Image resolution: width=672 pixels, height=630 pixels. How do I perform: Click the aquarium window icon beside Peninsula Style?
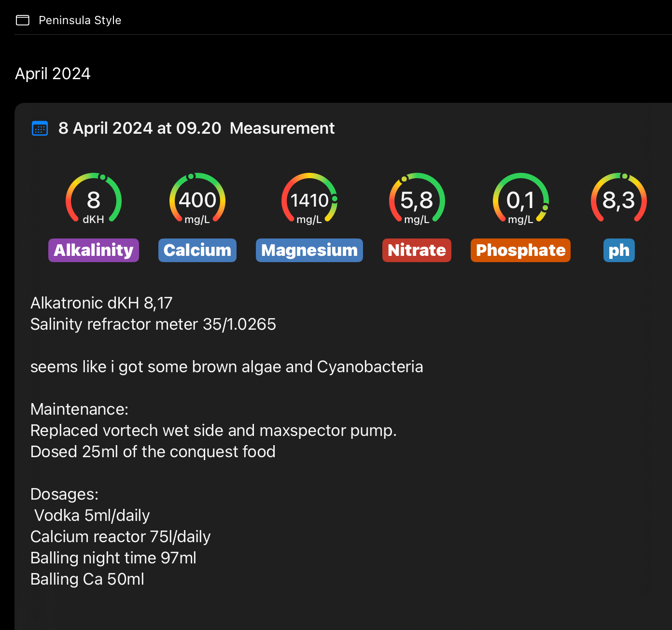pos(23,20)
